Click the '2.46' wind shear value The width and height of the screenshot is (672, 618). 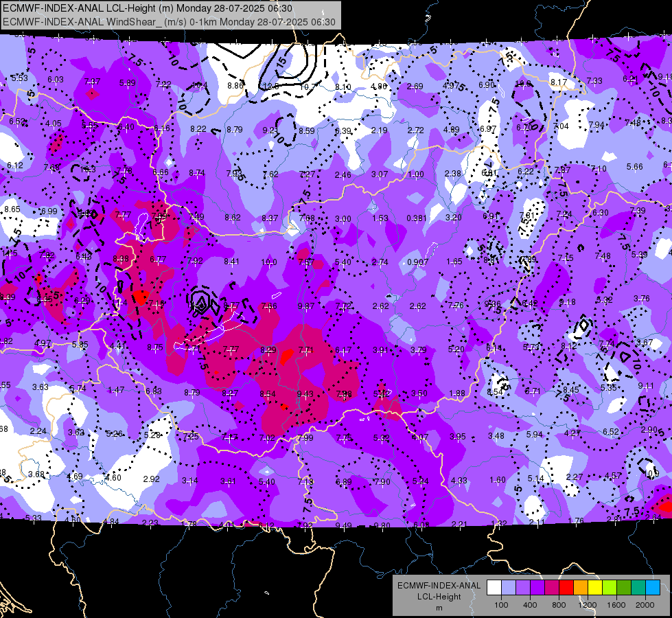[x=343, y=175]
